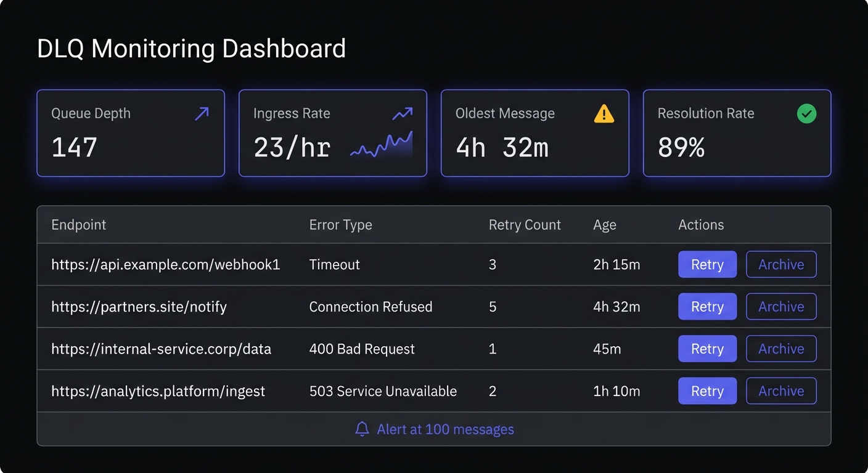The width and height of the screenshot is (868, 473).
Task: Retry the partners.site notify message
Action: click(x=707, y=307)
